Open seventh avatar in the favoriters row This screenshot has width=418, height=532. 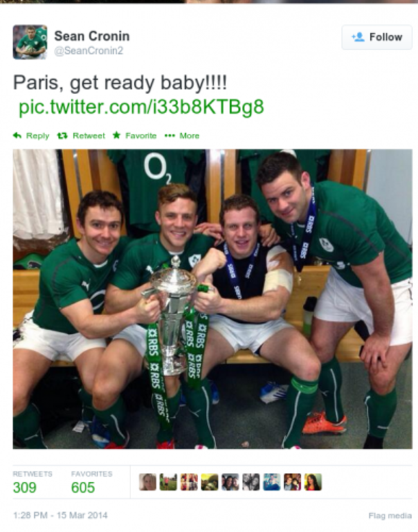pyautogui.click(x=272, y=482)
